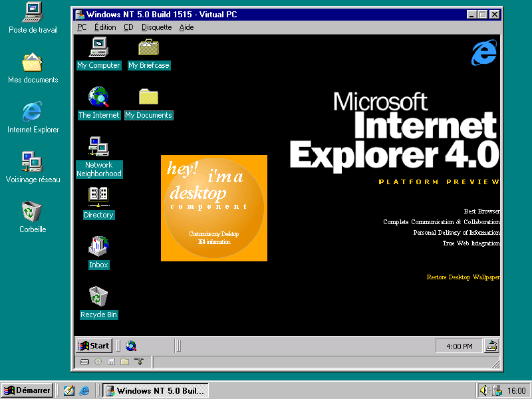
Task: Click the 'Windows NT 5.0 Buil...' taskbar button
Action: click(156, 390)
